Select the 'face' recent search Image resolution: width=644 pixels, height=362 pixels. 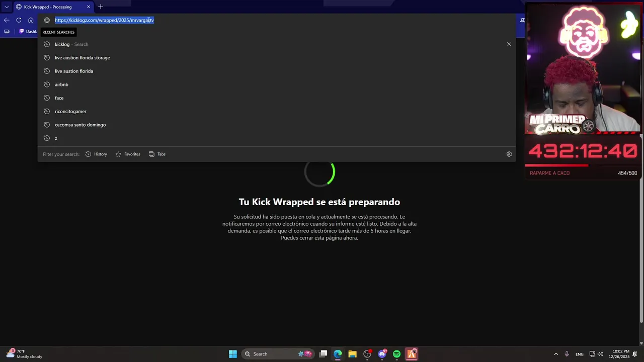(277, 98)
